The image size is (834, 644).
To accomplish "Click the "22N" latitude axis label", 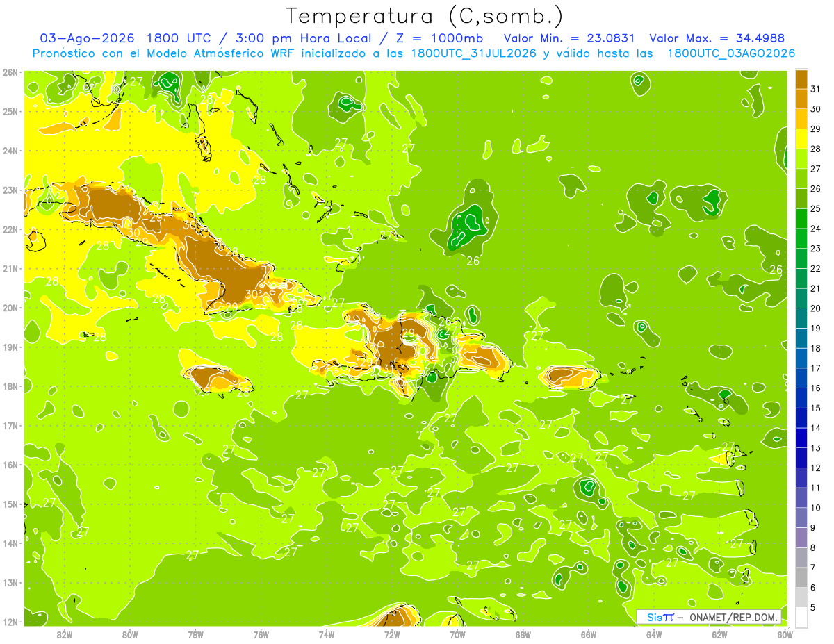I will tap(10, 229).
